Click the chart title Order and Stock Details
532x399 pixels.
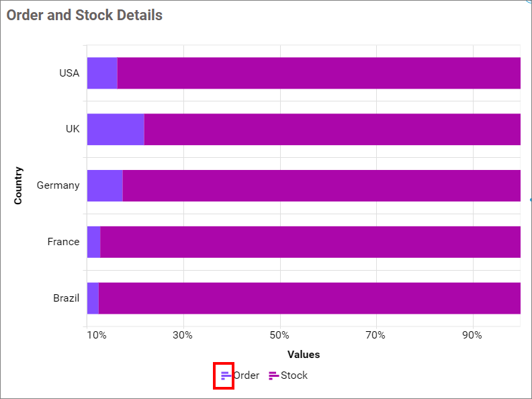click(x=85, y=15)
